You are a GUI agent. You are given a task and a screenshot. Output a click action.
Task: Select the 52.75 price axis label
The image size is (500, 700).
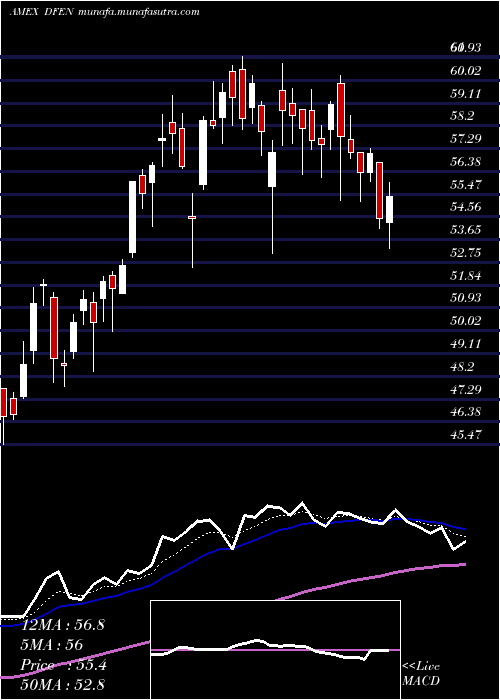point(466,253)
